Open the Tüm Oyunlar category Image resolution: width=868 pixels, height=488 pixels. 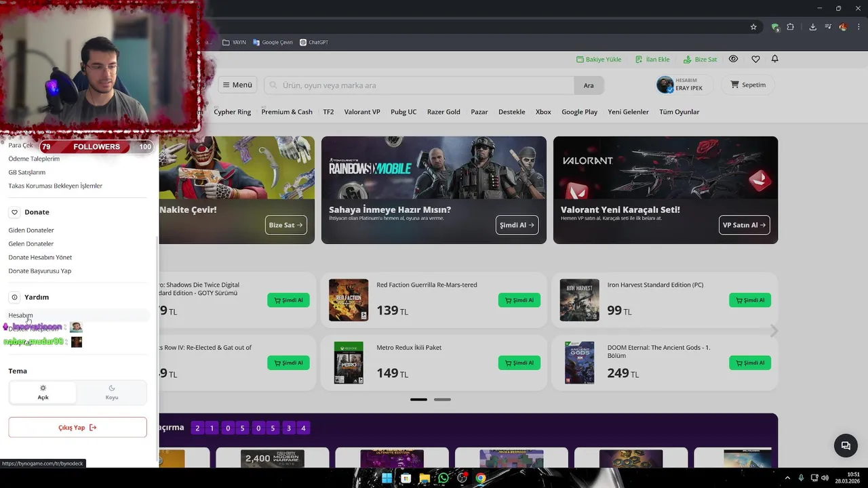(x=679, y=112)
